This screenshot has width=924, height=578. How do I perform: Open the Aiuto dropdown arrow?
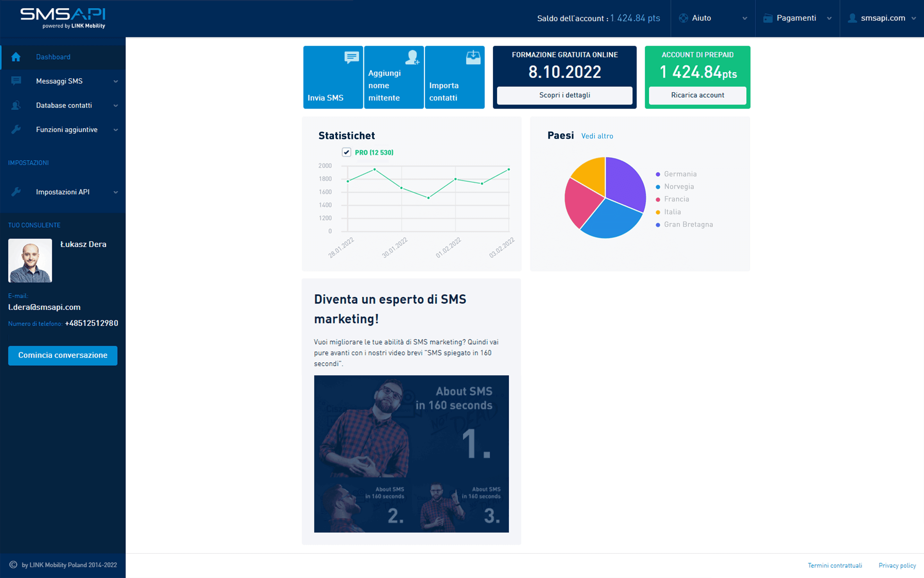click(x=745, y=18)
